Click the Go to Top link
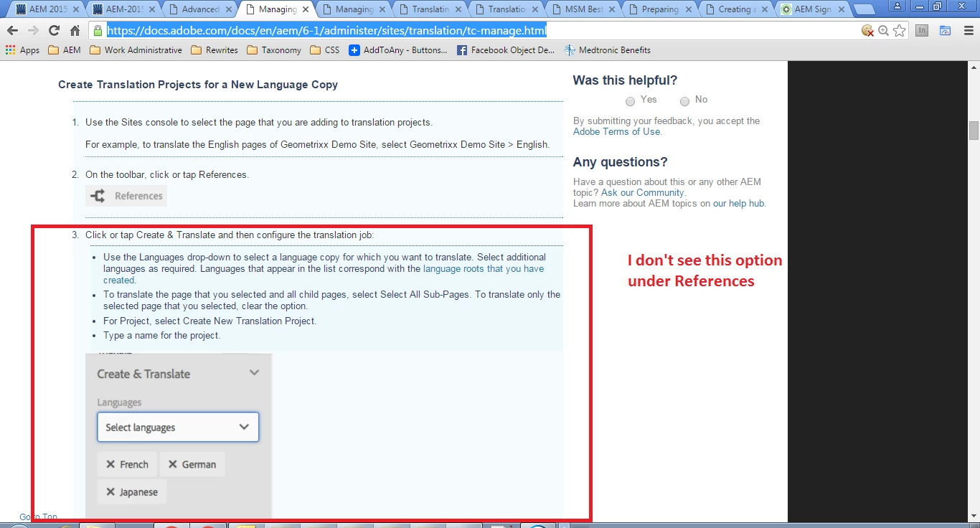This screenshot has width=980, height=528. (38, 517)
